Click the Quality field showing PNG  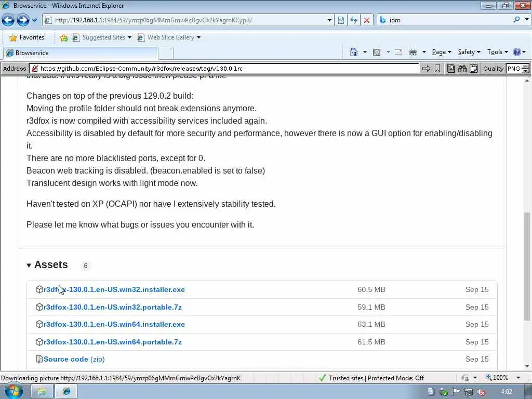coord(513,69)
